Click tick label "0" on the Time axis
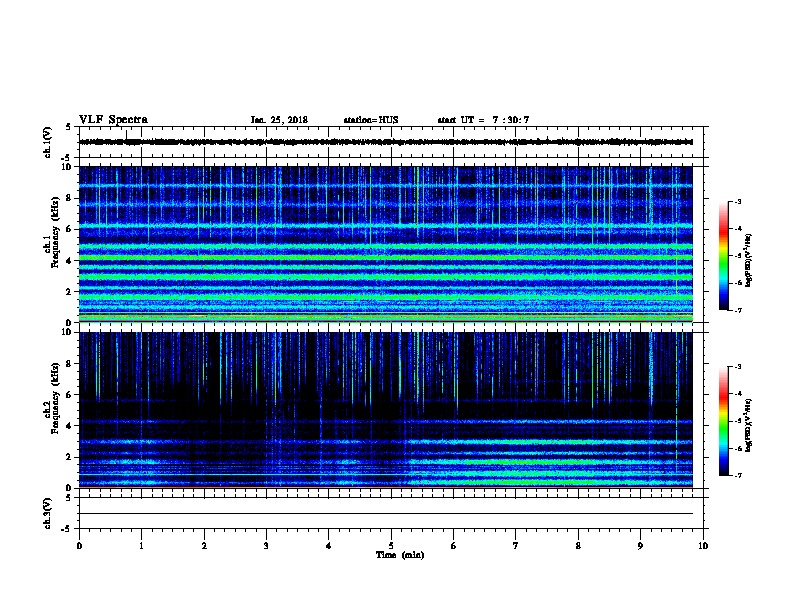This screenshot has width=792, height=612. pos(79,546)
